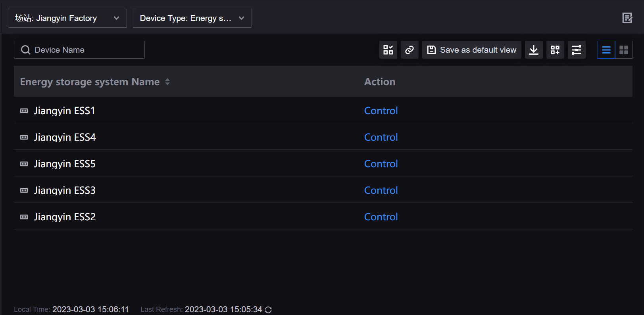
Task: Click the add-widget grid plus icon
Action: click(555, 50)
